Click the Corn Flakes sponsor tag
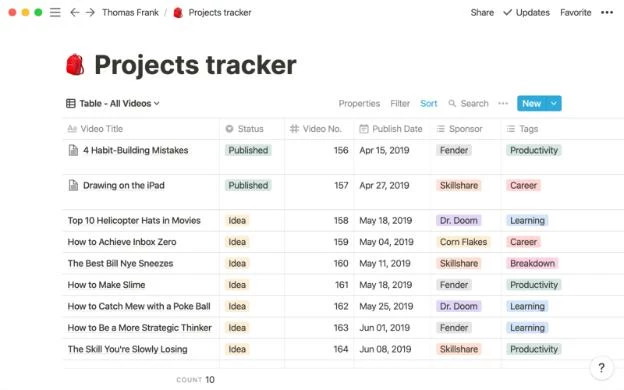Image resolution: width=624 pixels, height=390 pixels. click(x=463, y=242)
